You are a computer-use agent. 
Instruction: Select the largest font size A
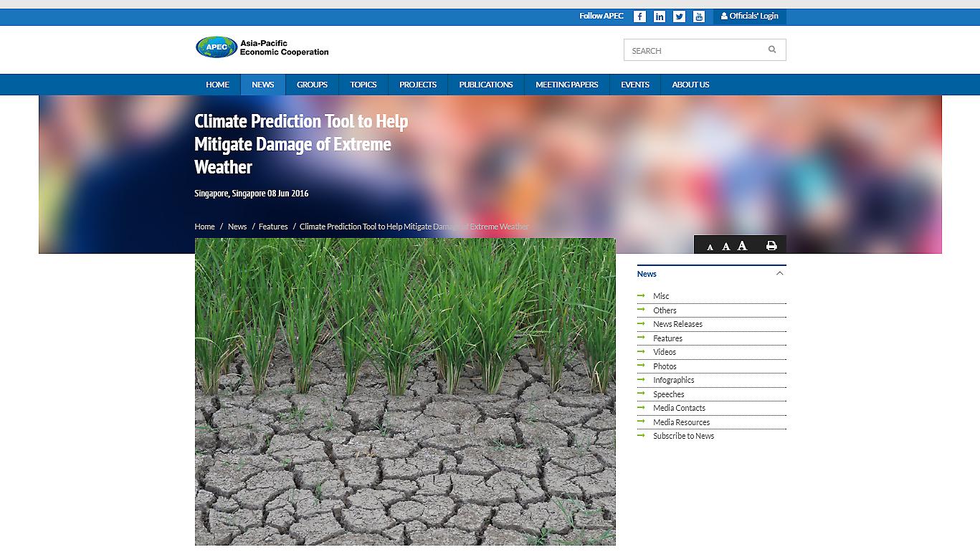742,246
